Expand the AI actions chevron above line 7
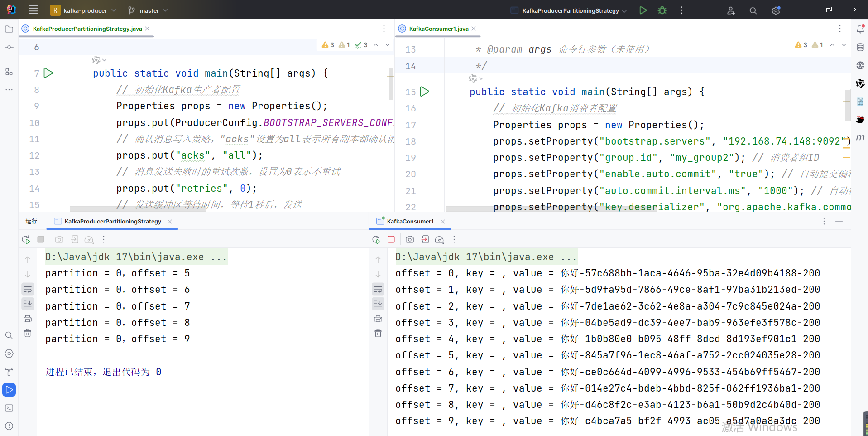The image size is (868, 436). pos(105,60)
